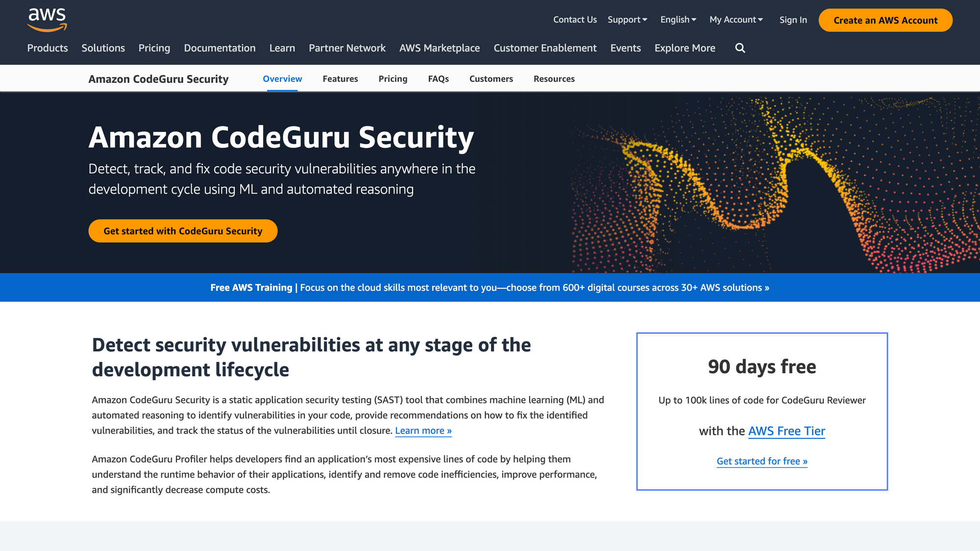The image size is (980, 551).
Task: Click the AWS Free Tier link
Action: (x=787, y=430)
